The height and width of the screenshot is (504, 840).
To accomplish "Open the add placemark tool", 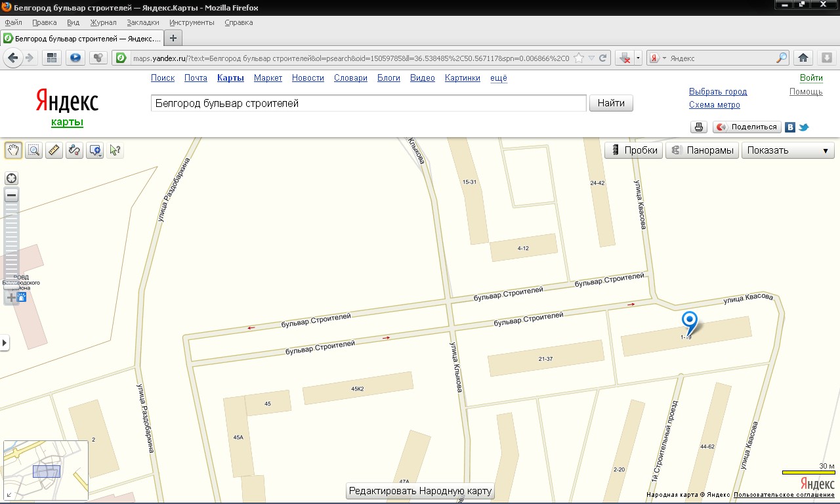I will click(x=94, y=150).
